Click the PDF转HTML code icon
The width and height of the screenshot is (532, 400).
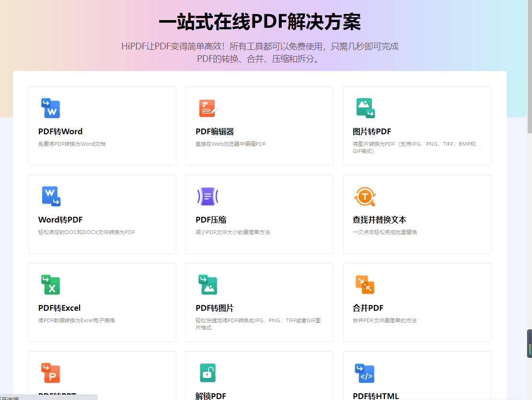(365, 373)
